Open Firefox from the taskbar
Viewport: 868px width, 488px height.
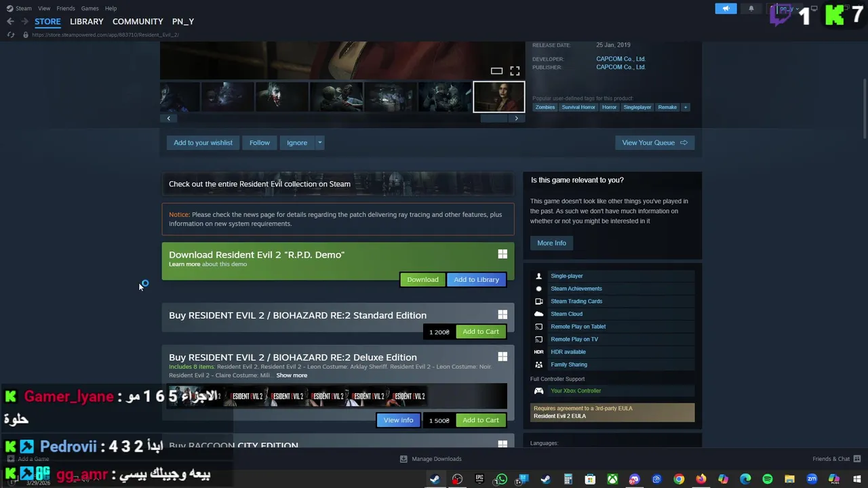(701, 479)
